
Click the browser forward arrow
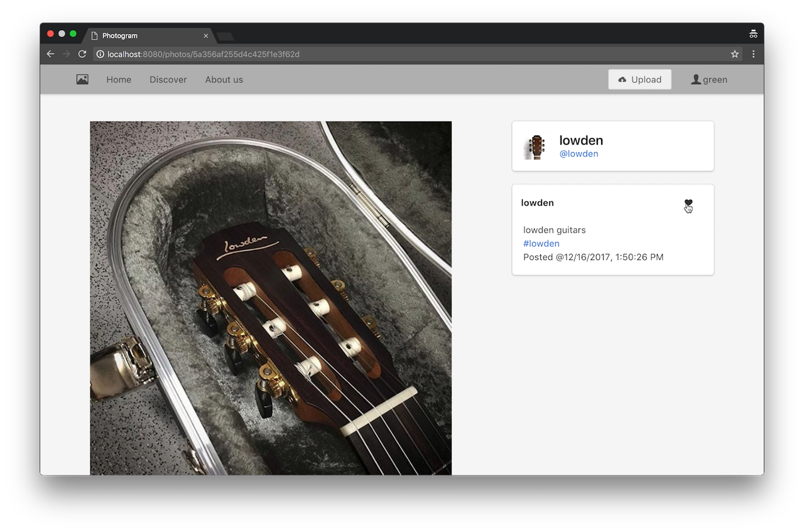point(67,54)
